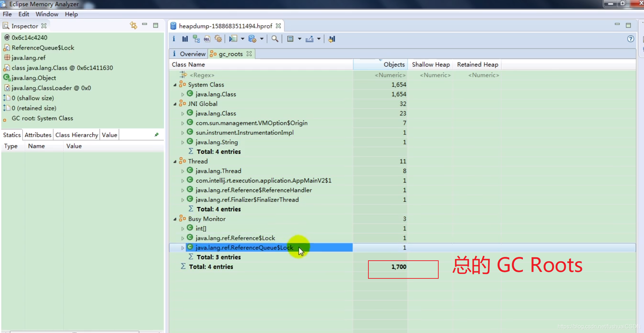Sort by the Objects column header
Image resolution: width=644 pixels, height=333 pixels.
click(x=380, y=64)
